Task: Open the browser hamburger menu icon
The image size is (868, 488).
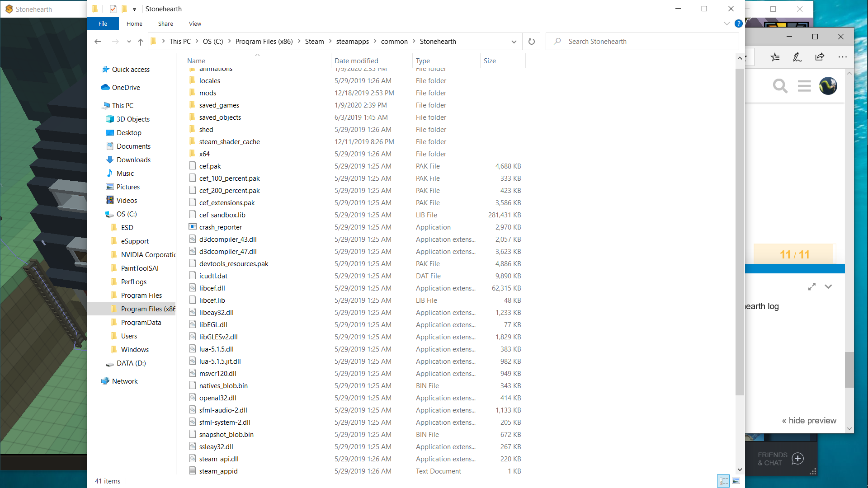Action: tap(804, 86)
